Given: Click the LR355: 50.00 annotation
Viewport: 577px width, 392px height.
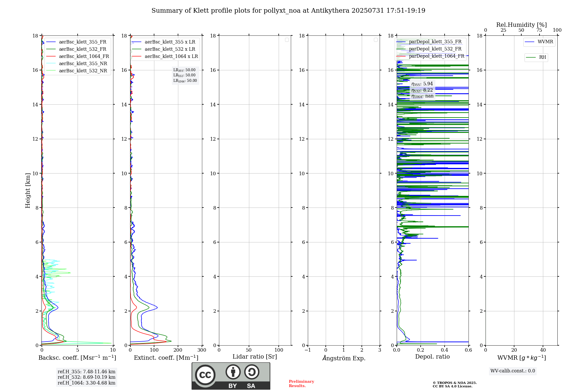Looking at the screenshot, I should (184, 70).
